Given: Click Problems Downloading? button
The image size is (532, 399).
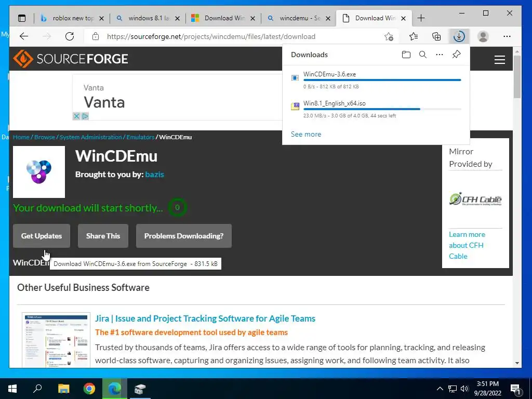Looking at the screenshot, I should [184, 236].
